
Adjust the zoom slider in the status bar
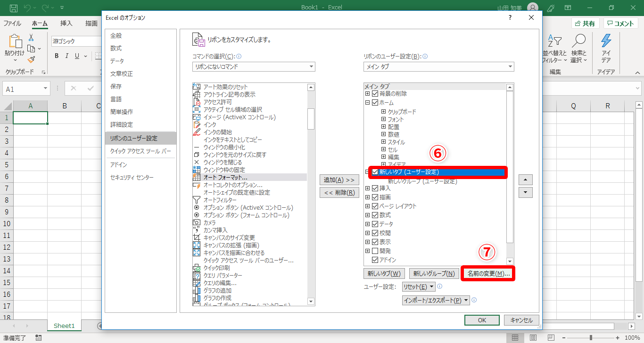tap(591, 338)
